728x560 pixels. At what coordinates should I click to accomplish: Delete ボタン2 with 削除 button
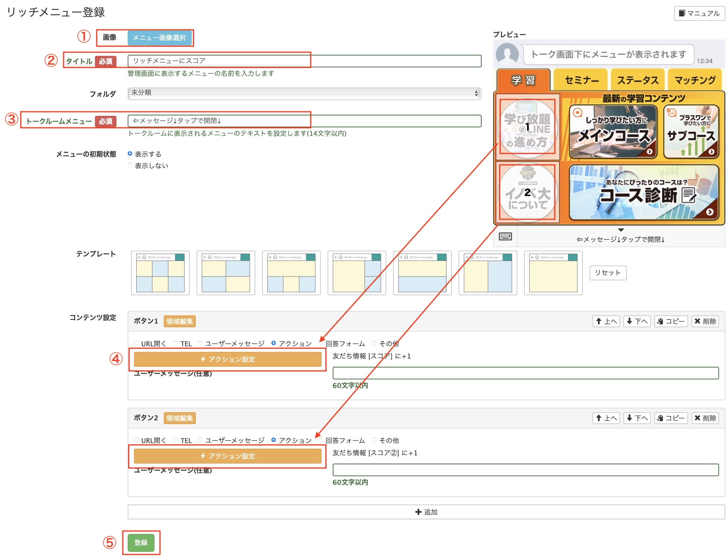click(705, 418)
